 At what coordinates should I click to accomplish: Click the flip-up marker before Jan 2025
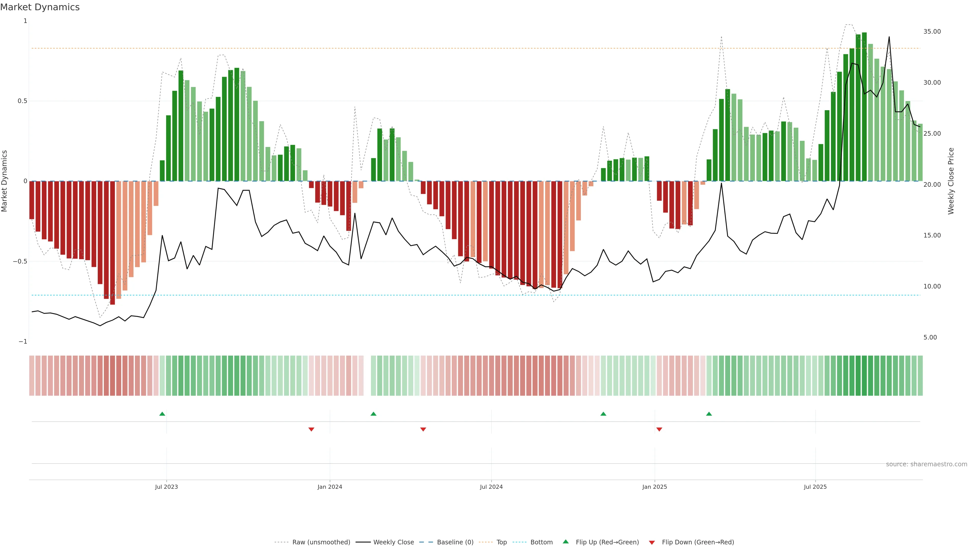point(603,414)
